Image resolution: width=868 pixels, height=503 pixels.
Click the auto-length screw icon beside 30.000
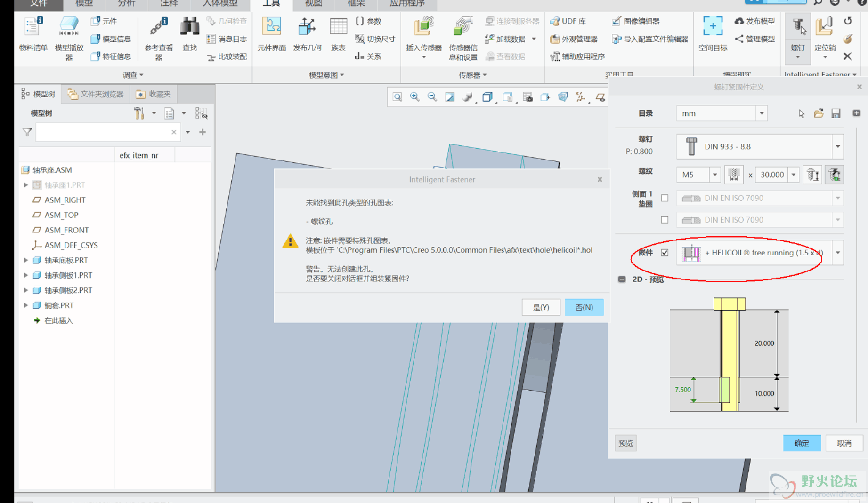[812, 175]
